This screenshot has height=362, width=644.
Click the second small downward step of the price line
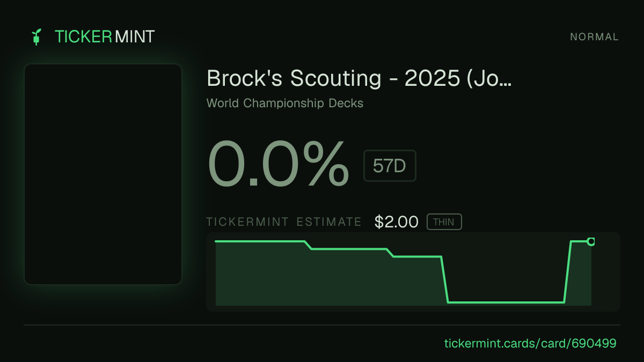tap(390, 253)
